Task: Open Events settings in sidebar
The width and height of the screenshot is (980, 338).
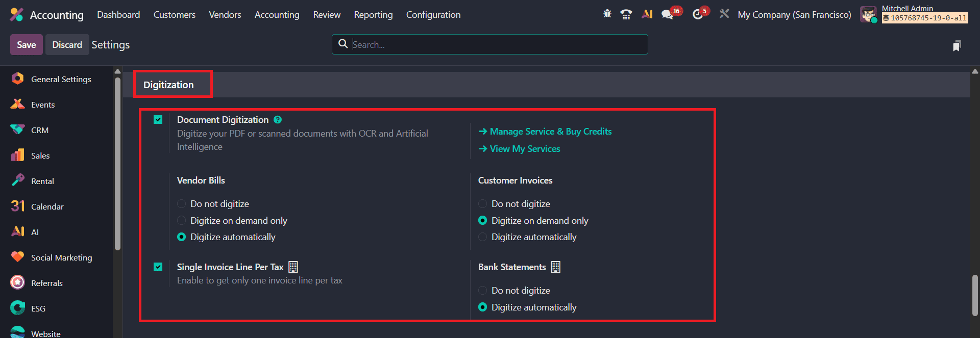Action: [x=56, y=105]
